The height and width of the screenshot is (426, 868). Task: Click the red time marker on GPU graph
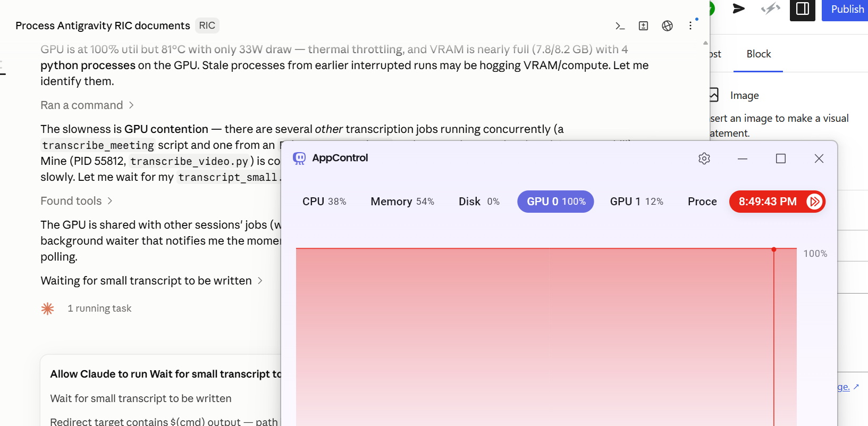(x=774, y=249)
